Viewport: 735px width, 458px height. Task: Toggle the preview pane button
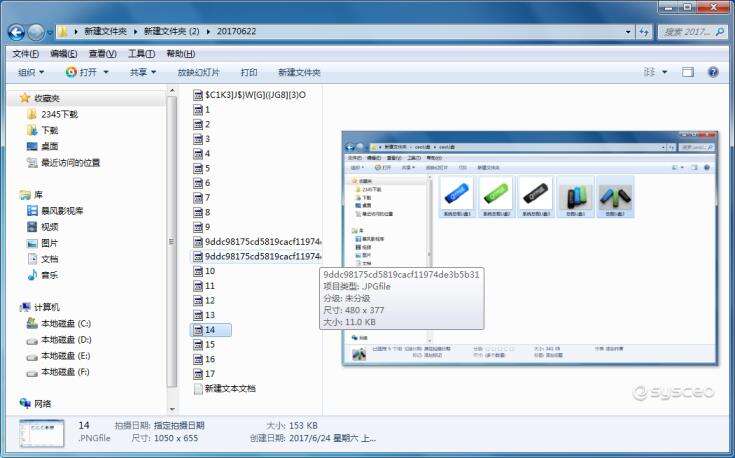tap(688, 72)
